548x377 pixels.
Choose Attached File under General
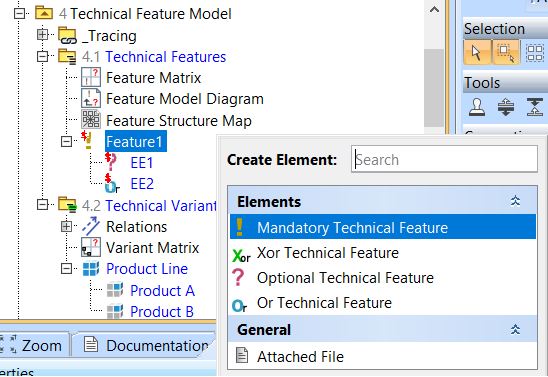(x=383, y=356)
